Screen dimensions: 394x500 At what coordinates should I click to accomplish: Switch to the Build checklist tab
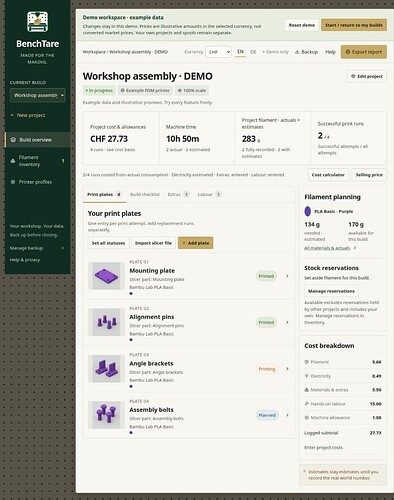tap(145, 194)
